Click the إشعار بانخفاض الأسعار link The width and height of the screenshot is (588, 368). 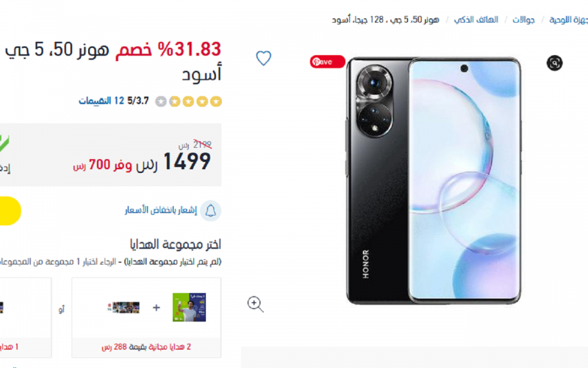161,210
